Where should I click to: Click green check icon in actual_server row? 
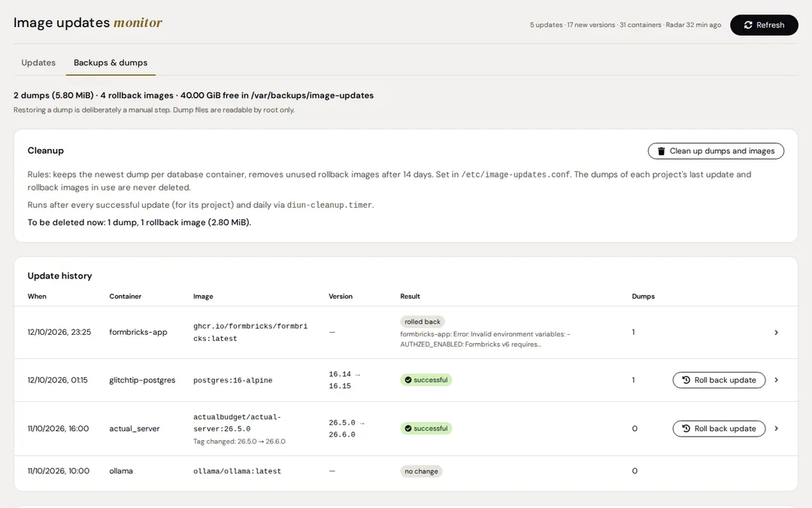[408, 429]
